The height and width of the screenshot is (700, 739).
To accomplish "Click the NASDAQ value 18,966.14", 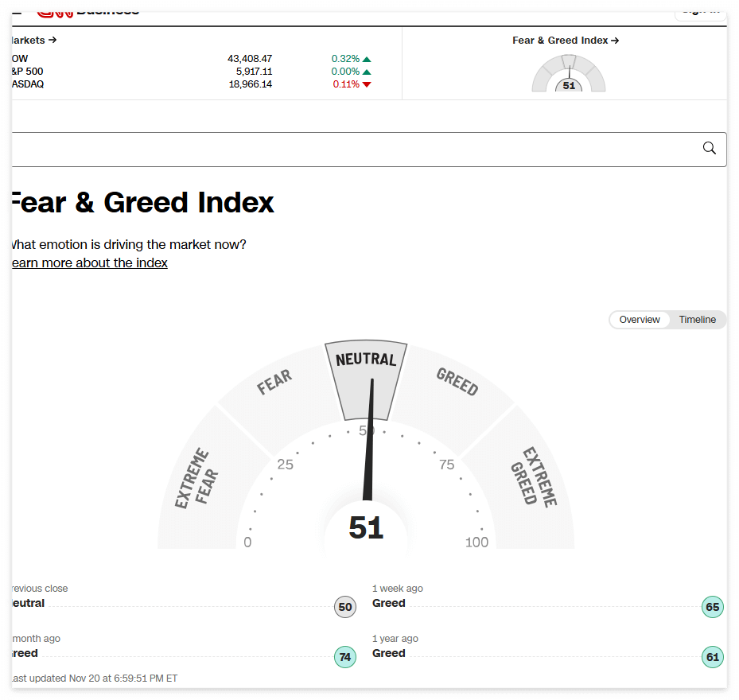I will pos(251,84).
